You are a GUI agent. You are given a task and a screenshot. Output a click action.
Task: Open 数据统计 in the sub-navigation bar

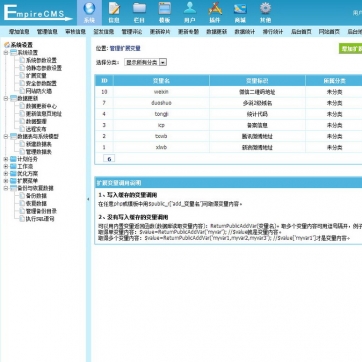(x=245, y=32)
